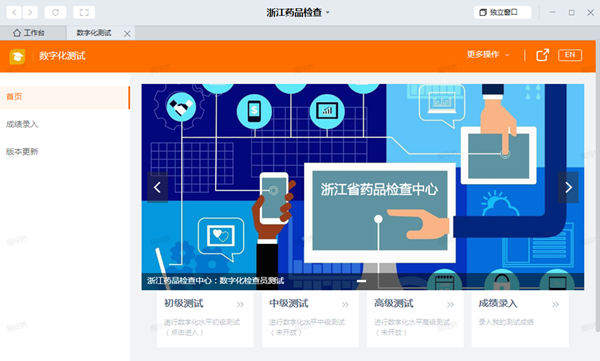Viewport: 600px width, 361px height.
Task: Open the 中级测试 card
Action: point(310,319)
